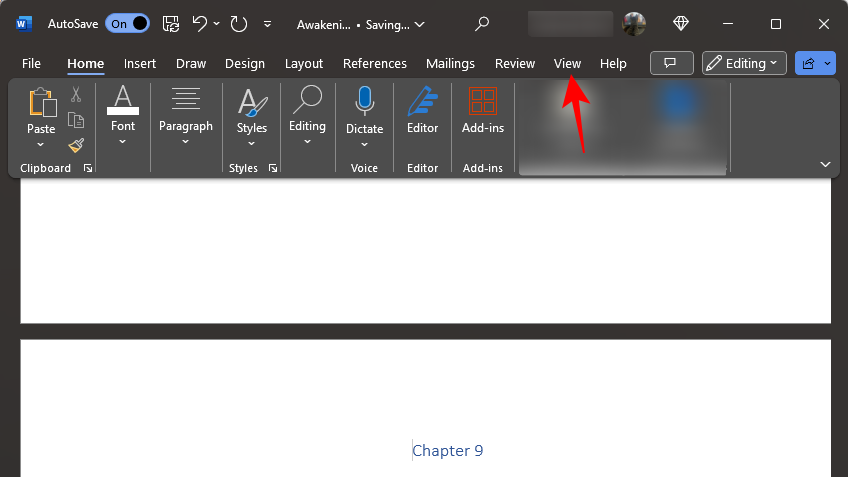Image resolution: width=848 pixels, height=477 pixels.
Task: Select the Home ribbon tab
Action: pos(85,63)
